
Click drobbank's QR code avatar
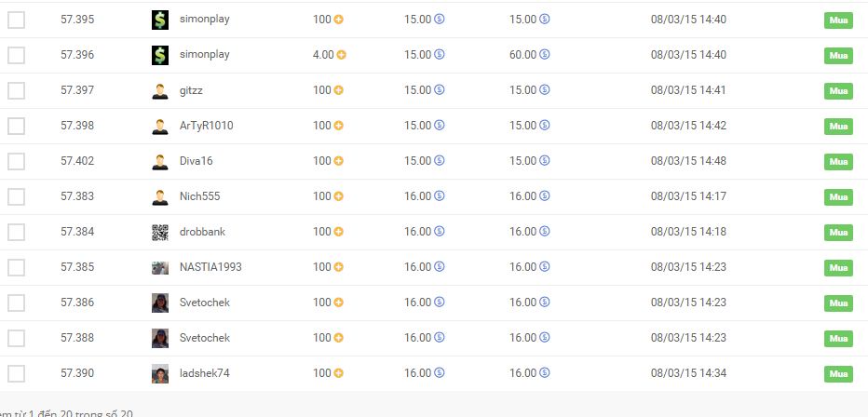159,232
